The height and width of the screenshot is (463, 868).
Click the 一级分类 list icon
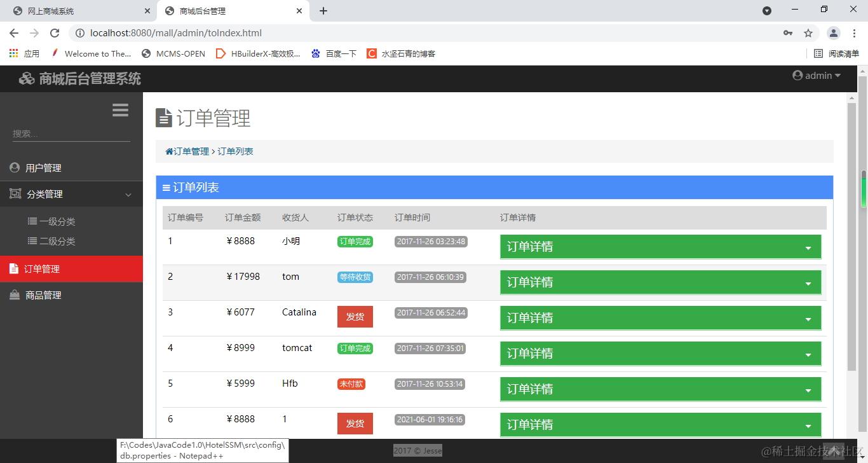[x=32, y=221]
